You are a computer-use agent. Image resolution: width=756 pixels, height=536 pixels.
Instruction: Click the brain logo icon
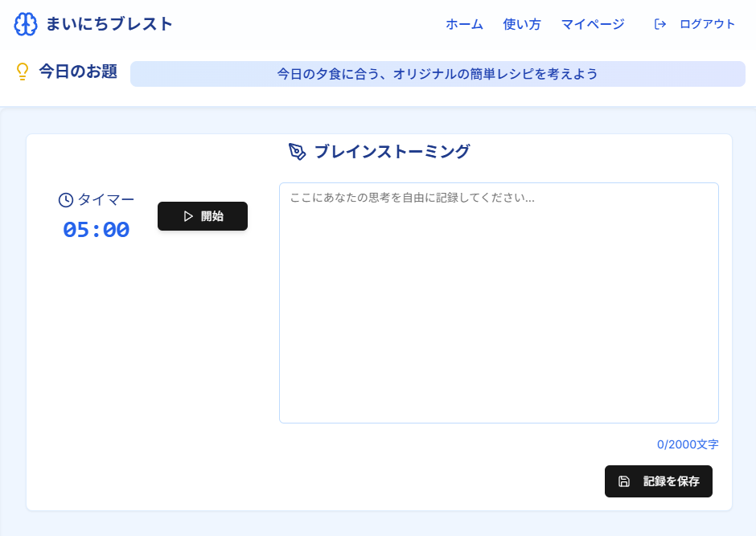tap(26, 24)
